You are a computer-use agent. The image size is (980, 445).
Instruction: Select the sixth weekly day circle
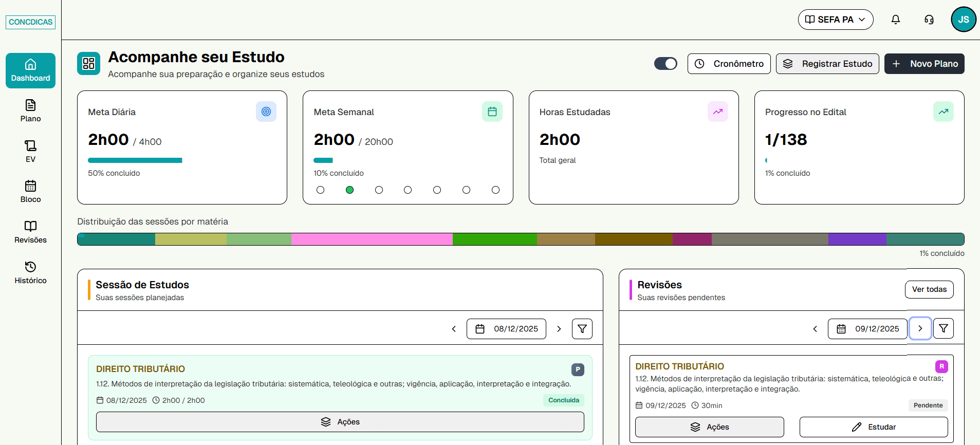tap(467, 190)
